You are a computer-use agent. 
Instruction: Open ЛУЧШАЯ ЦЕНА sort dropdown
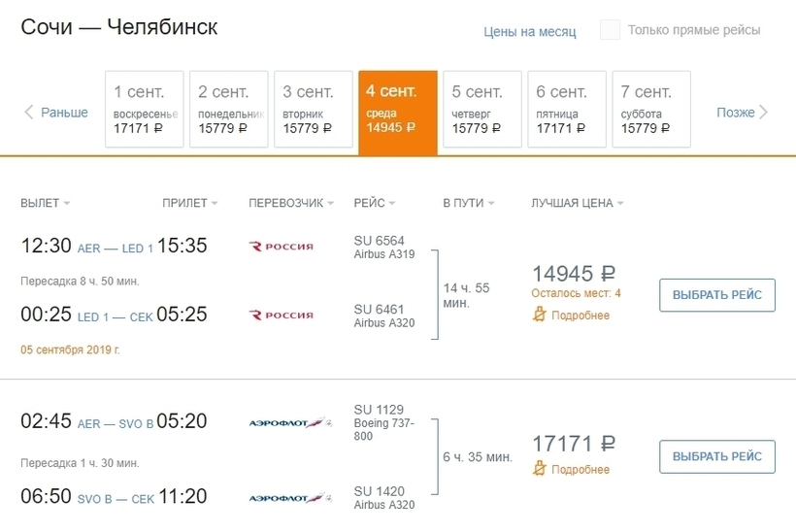(578, 203)
